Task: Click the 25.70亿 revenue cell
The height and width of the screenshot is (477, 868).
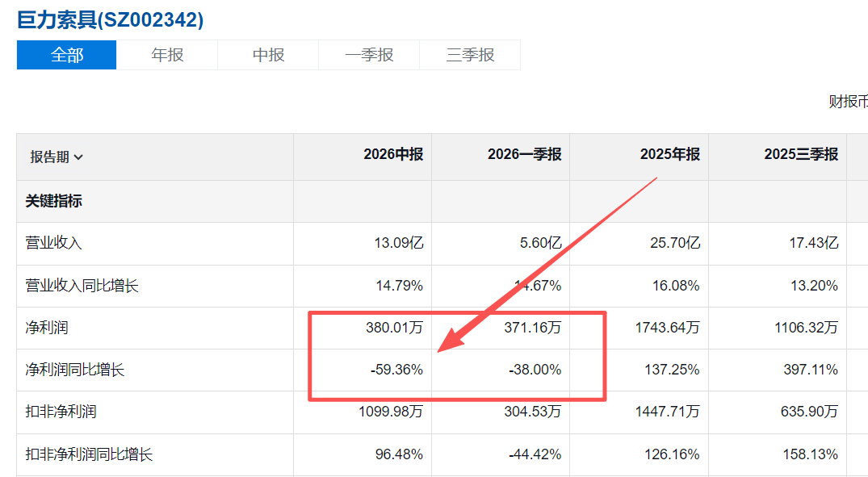Action: [675, 243]
